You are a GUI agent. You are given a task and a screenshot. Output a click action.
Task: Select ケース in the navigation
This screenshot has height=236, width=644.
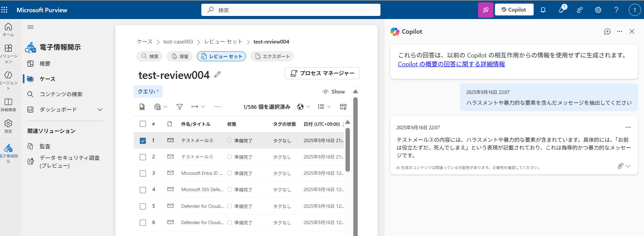pyautogui.click(x=47, y=79)
